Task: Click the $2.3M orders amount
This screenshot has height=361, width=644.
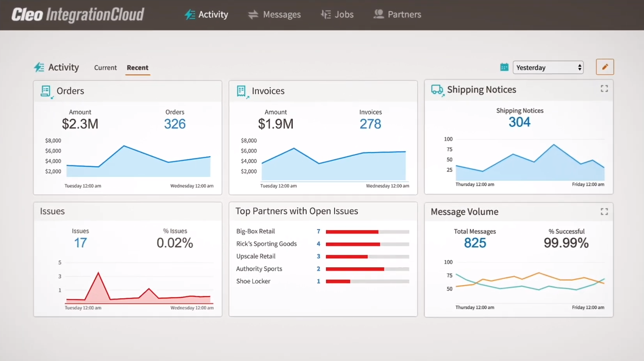Action: click(x=80, y=124)
